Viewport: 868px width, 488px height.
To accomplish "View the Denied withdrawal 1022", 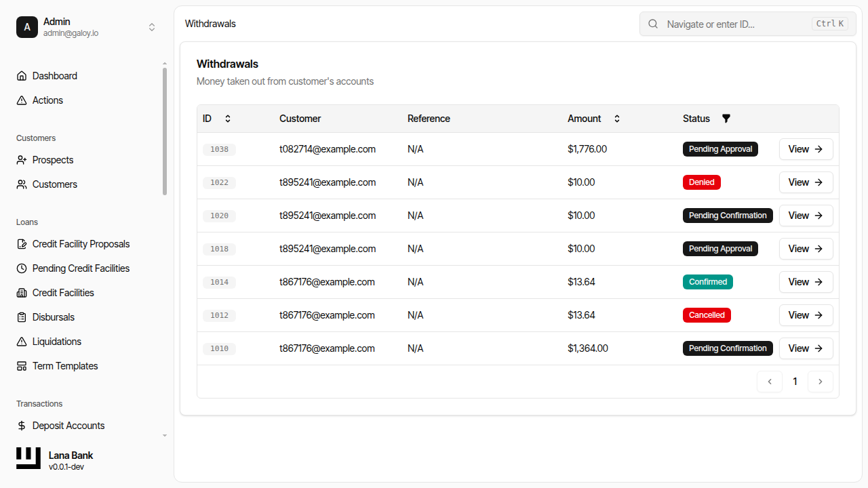I will (x=806, y=182).
